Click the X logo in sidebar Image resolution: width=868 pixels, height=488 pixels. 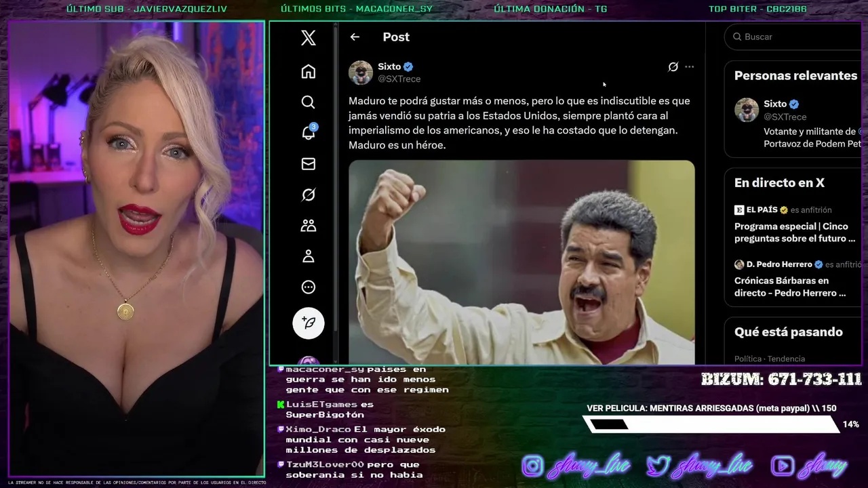tap(308, 37)
